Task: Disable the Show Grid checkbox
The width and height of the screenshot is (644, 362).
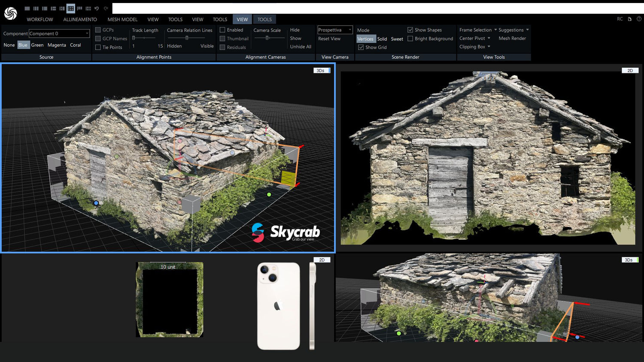Action: (361, 47)
